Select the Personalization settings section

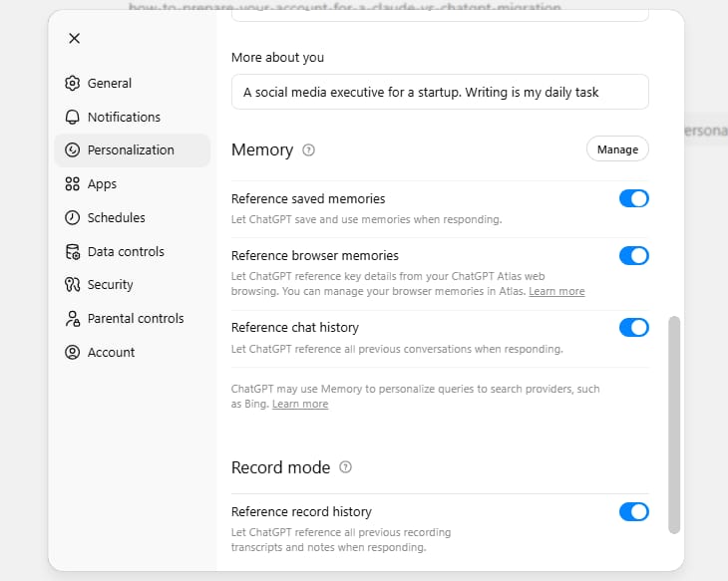tap(133, 149)
